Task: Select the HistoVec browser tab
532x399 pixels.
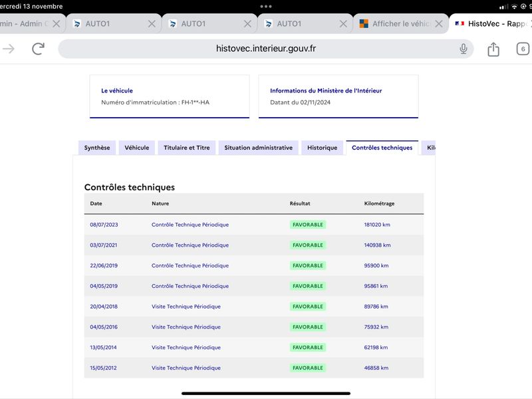Action: tap(491, 23)
